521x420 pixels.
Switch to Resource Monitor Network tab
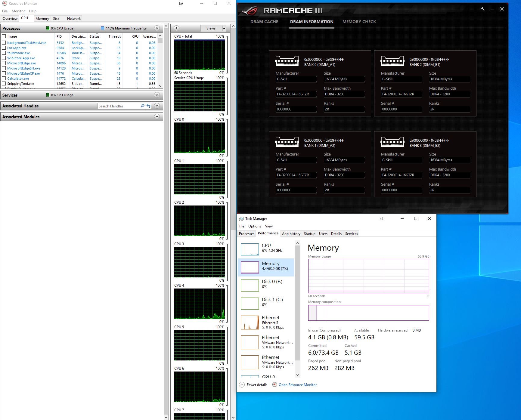click(x=74, y=19)
